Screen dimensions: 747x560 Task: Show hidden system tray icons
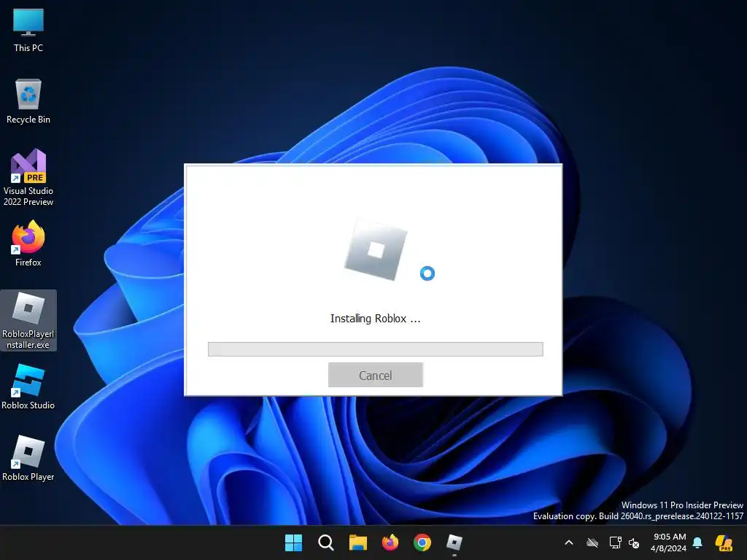click(569, 542)
